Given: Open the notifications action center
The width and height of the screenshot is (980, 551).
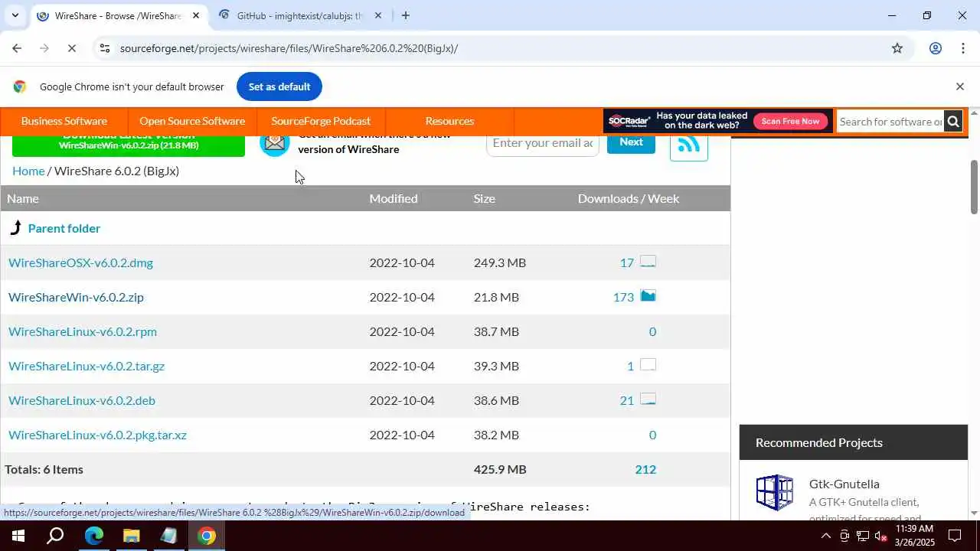Looking at the screenshot, I should click(955, 536).
